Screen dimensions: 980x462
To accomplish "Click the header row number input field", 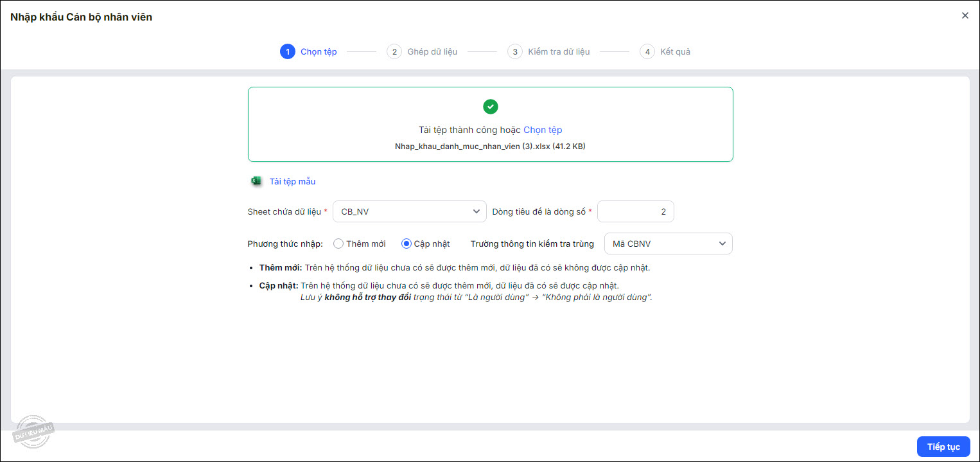I will click(x=635, y=211).
